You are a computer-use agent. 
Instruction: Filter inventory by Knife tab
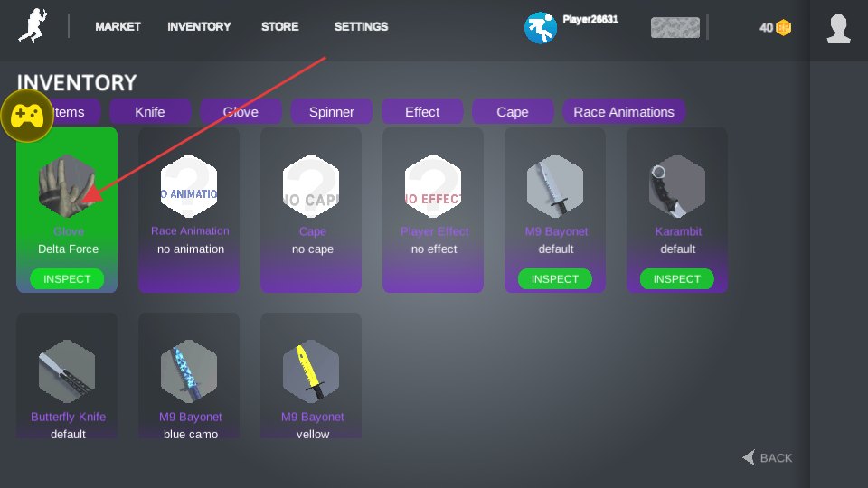click(x=150, y=112)
